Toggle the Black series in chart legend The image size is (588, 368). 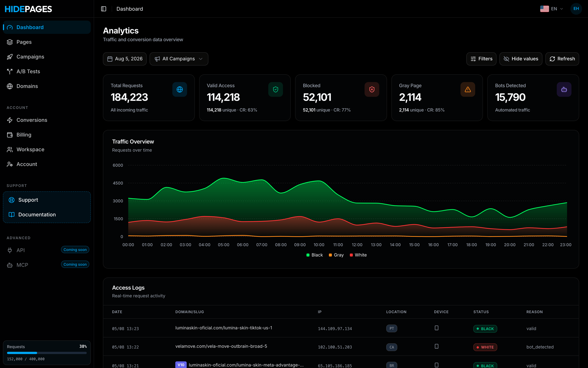click(x=314, y=255)
